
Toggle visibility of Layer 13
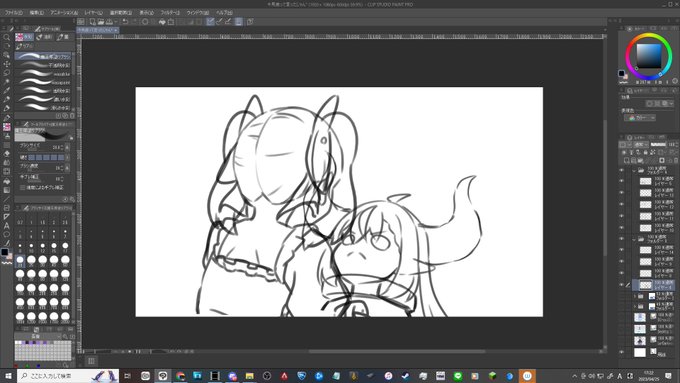[x=621, y=193]
